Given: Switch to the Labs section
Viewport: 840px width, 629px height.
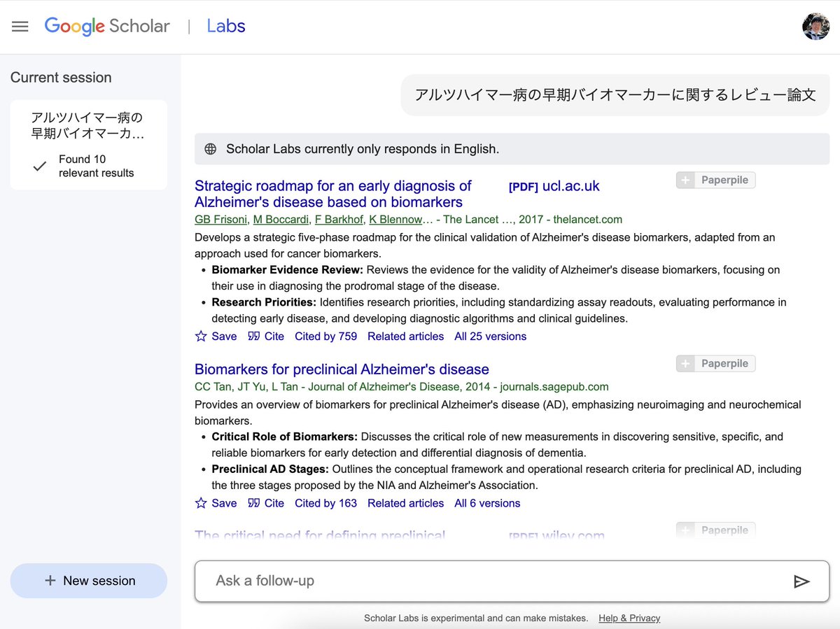Looking at the screenshot, I should coord(225,26).
